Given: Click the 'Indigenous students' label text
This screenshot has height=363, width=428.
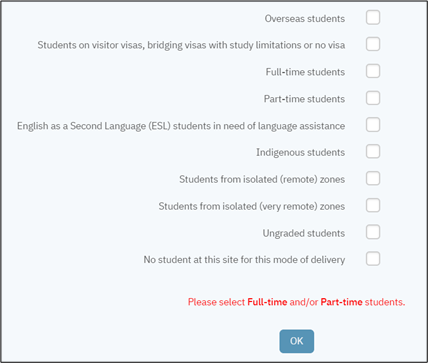Looking at the screenshot, I should tap(300, 153).
